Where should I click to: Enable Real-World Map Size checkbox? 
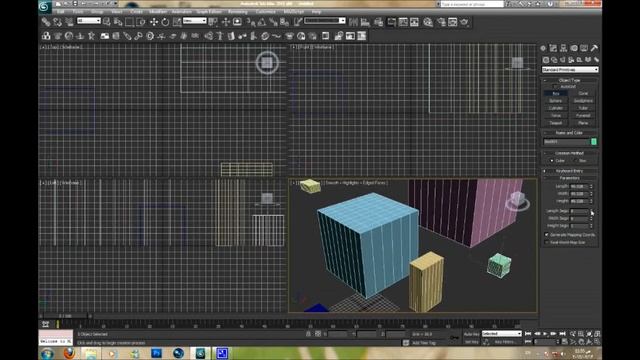(547, 242)
